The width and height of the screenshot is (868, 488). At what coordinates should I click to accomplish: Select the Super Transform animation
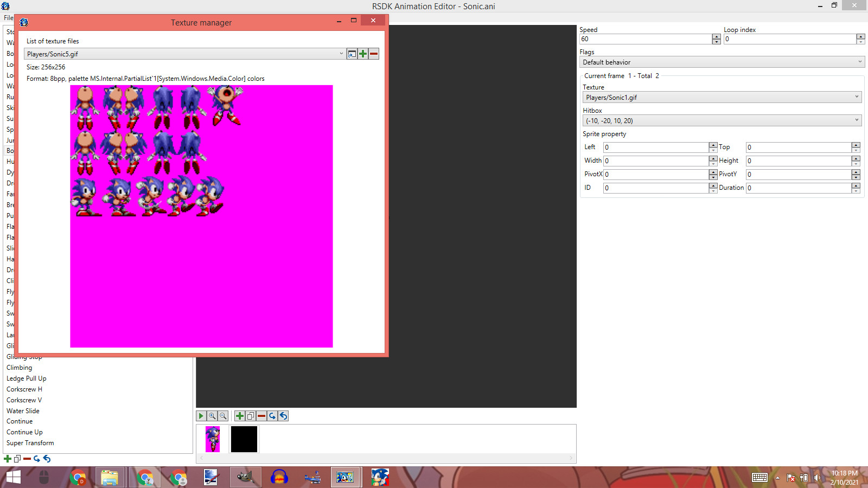tap(30, 443)
